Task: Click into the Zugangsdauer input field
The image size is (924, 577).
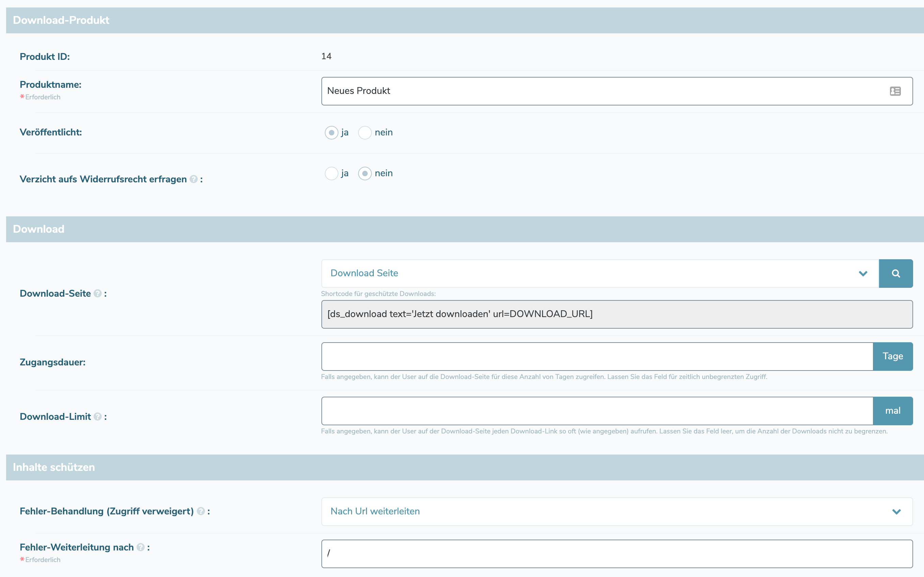Action: point(597,356)
